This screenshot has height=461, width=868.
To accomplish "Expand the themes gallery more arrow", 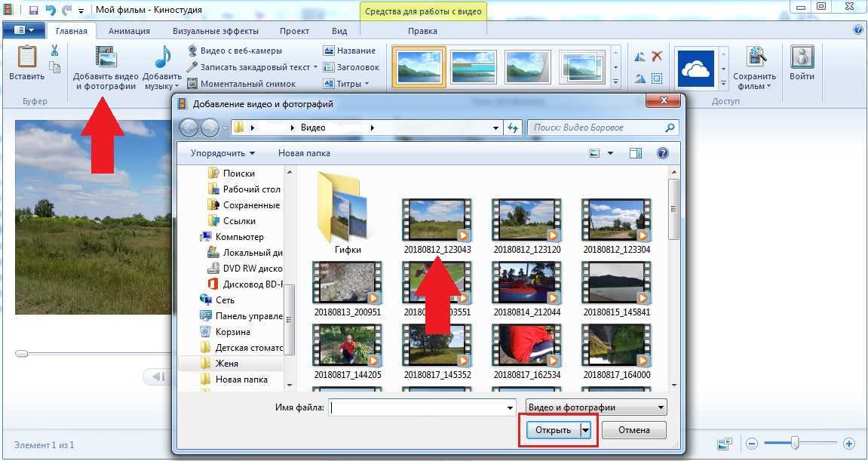I will (x=615, y=82).
